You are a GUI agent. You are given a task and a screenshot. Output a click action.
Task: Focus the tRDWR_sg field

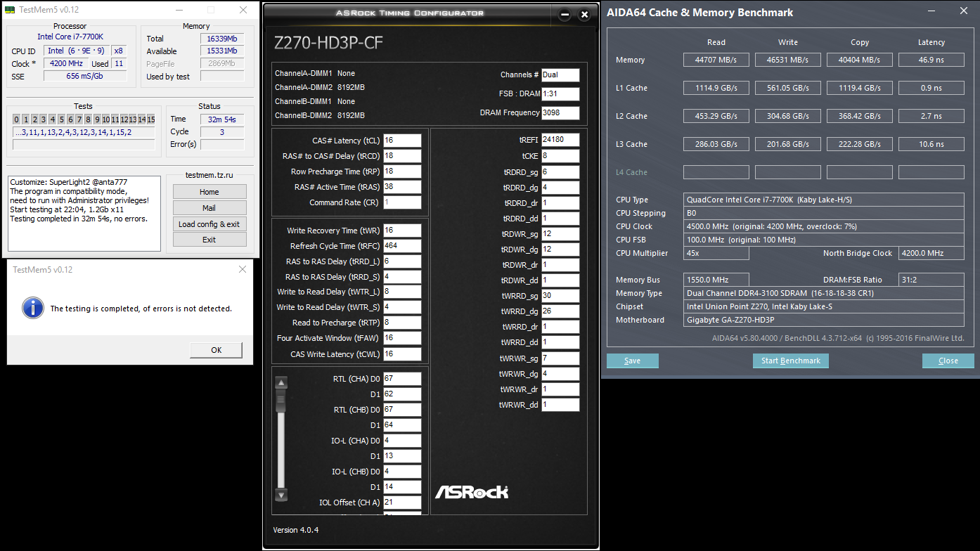coord(560,233)
